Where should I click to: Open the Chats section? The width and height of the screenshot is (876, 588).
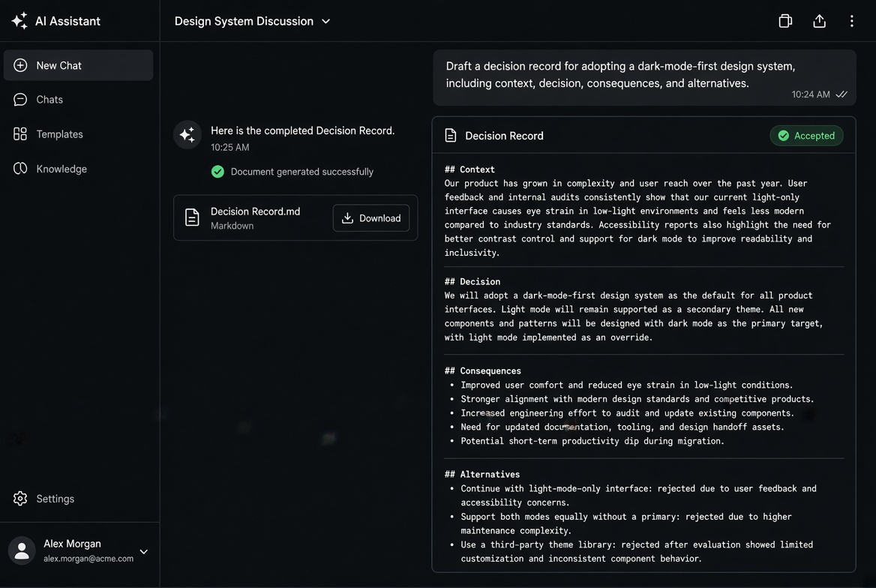(x=78, y=100)
